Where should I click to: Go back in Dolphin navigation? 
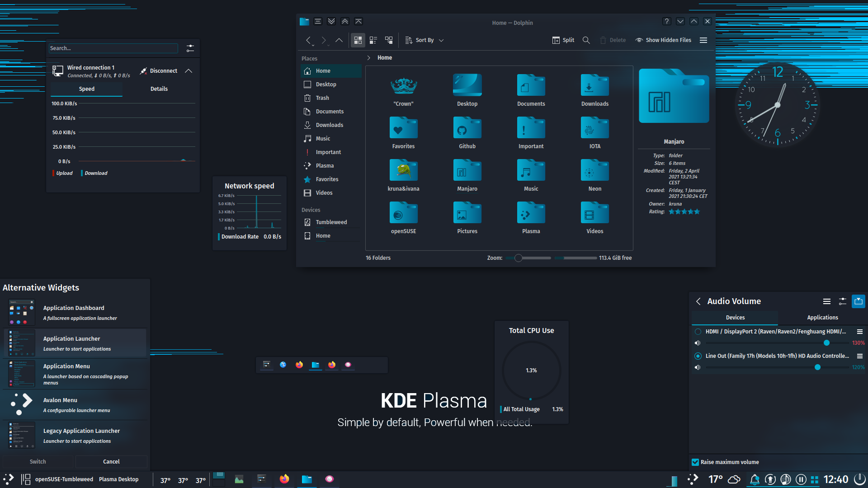coord(308,40)
